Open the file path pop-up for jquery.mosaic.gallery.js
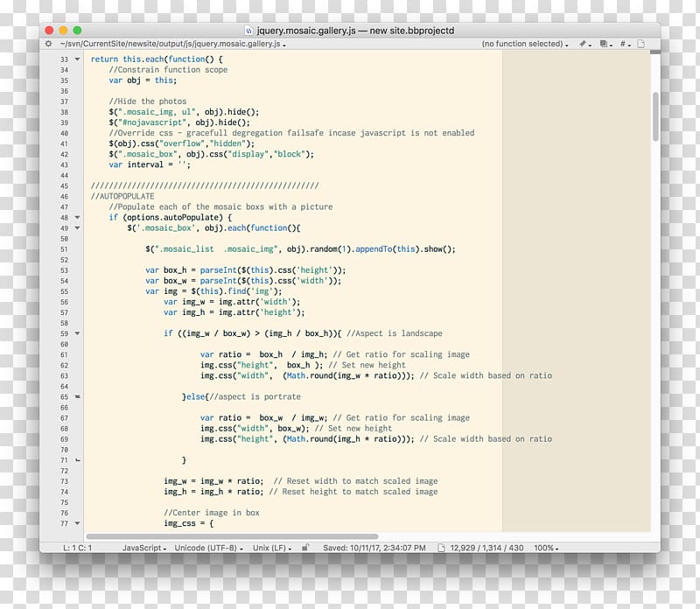 tap(172, 44)
